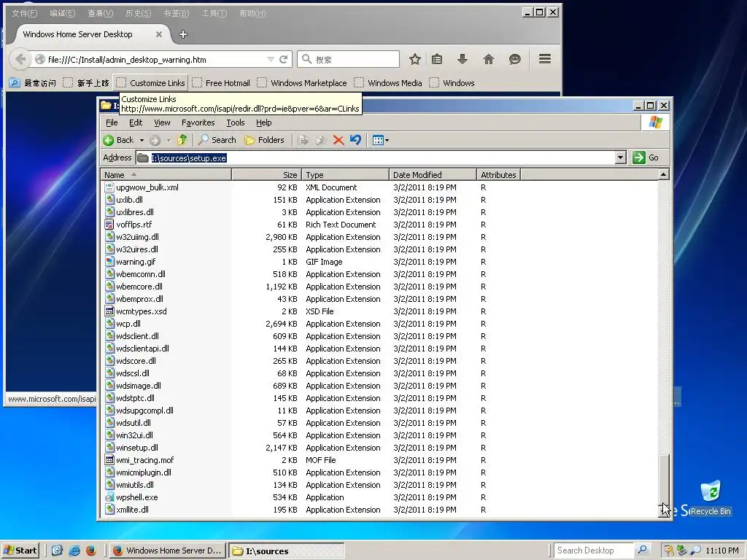The width and height of the screenshot is (747, 560).
Task: Switch to I:\sources taskbar button
Action: (286, 551)
